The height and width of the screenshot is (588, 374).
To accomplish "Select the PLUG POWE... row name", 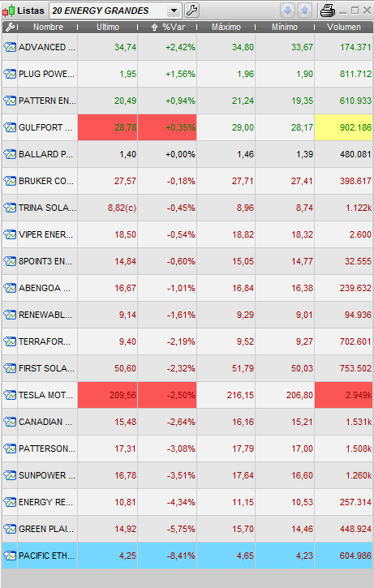I will [46, 74].
